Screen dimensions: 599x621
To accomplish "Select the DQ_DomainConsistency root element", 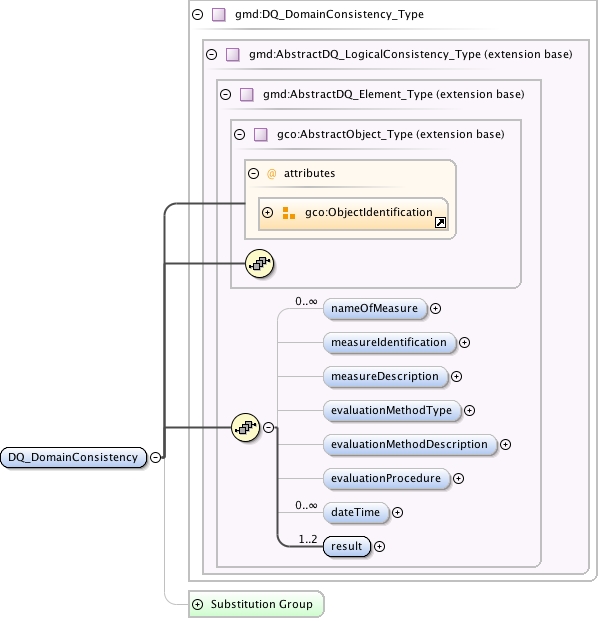I will click(74, 457).
